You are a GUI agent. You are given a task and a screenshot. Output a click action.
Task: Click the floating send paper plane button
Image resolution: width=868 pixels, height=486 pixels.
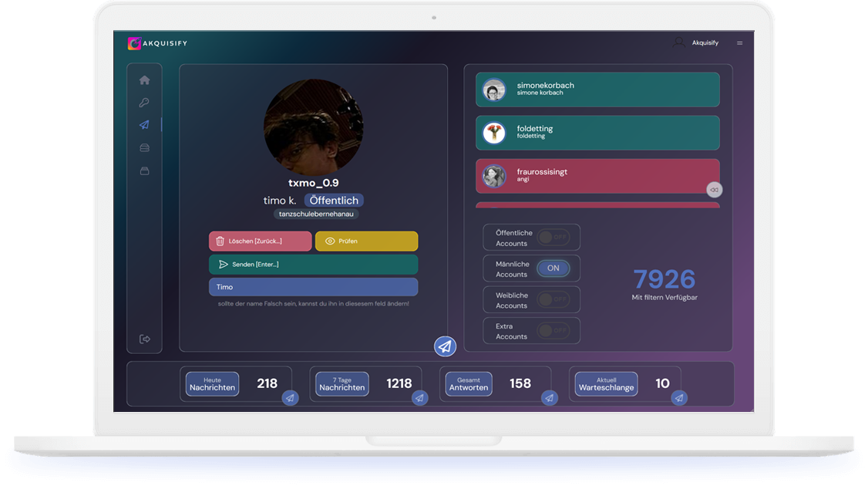click(x=444, y=346)
